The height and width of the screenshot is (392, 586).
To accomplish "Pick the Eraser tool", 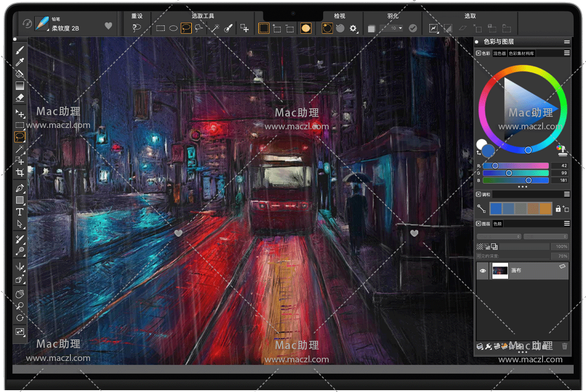I will [20, 97].
